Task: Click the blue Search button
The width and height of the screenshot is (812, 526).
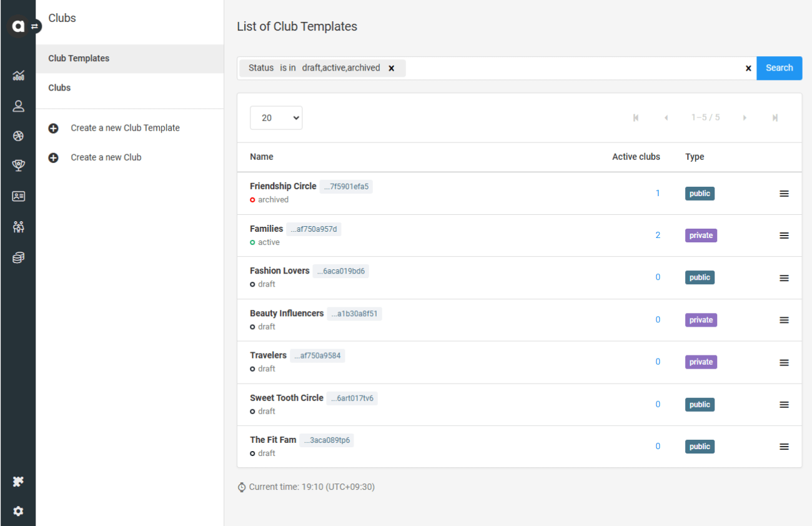Action: [x=779, y=68]
